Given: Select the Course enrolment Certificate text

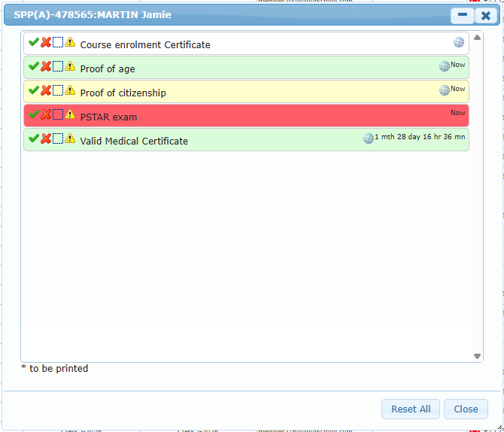Looking at the screenshot, I should tap(145, 44).
